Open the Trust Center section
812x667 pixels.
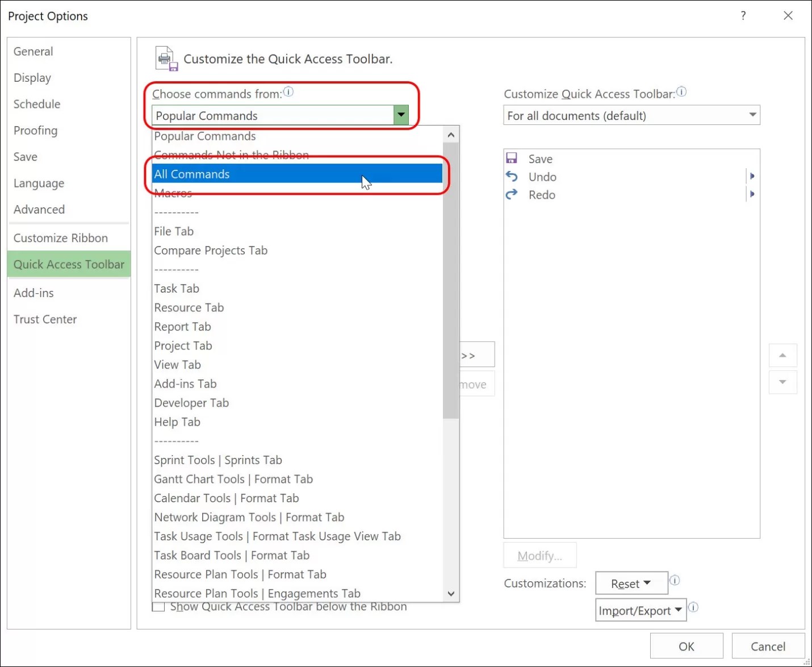click(x=45, y=319)
